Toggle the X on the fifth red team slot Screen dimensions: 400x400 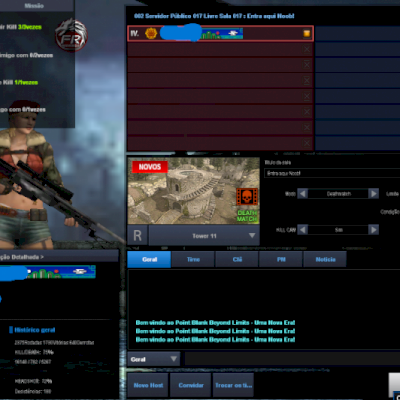click(307, 96)
